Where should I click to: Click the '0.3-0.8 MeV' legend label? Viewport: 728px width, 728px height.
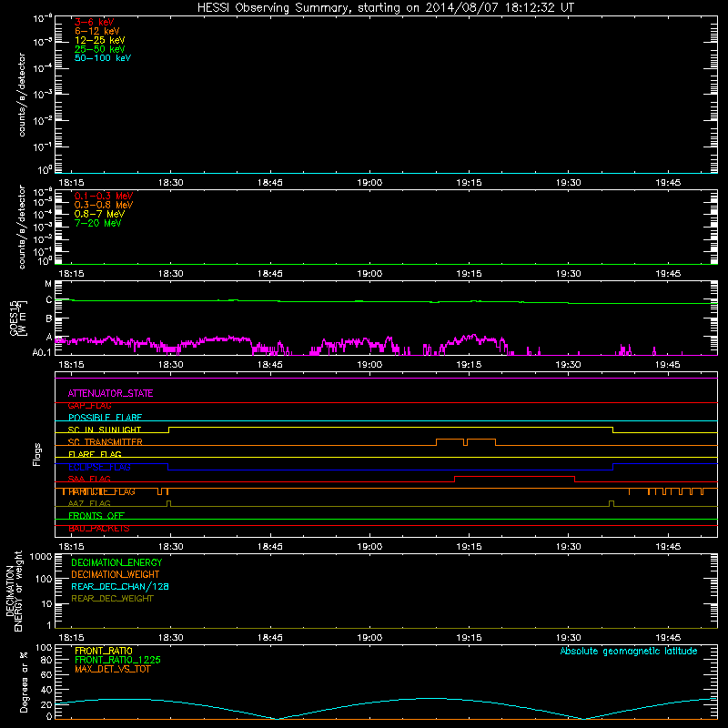(104, 205)
